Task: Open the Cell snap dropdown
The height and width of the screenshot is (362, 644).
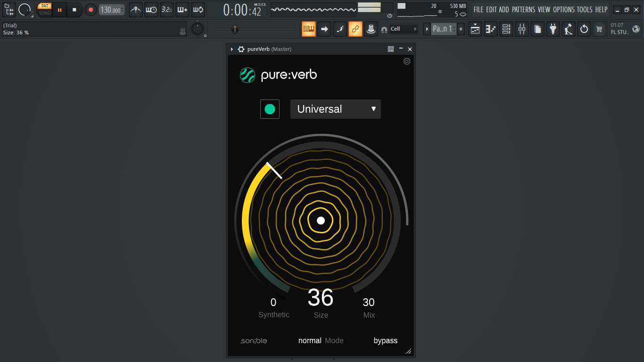Action: pyautogui.click(x=404, y=29)
